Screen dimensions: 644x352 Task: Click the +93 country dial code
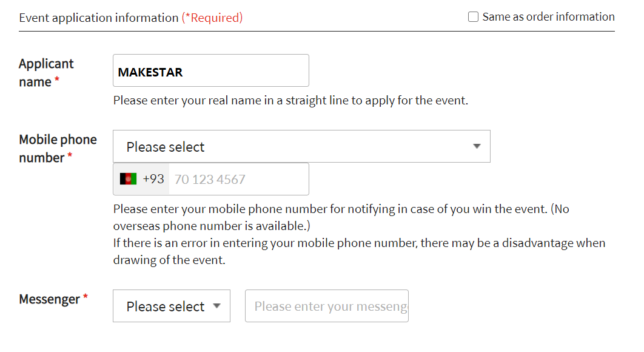(x=153, y=179)
